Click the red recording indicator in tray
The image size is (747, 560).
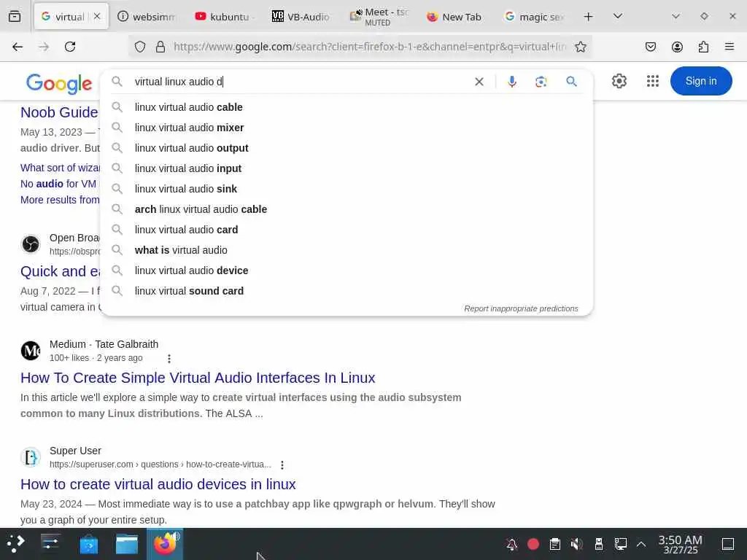click(533, 544)
